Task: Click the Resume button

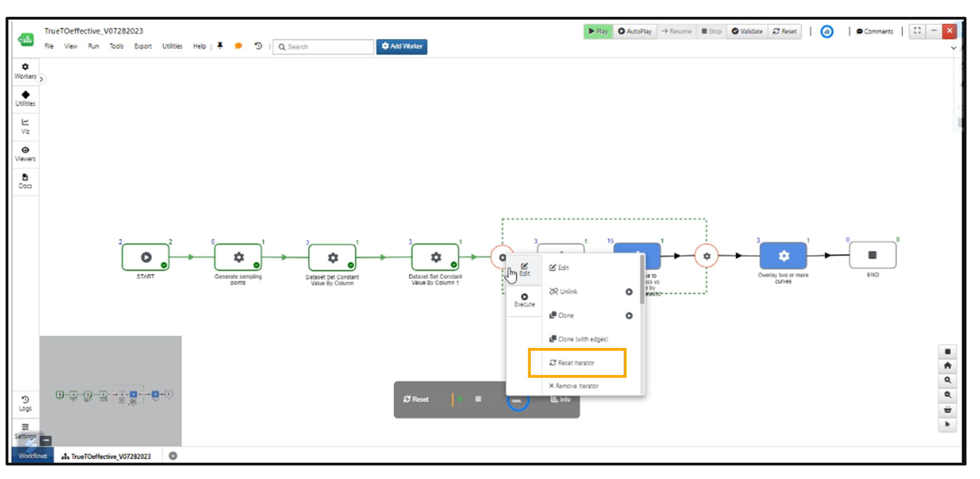Action: click(x=676, y=31)
